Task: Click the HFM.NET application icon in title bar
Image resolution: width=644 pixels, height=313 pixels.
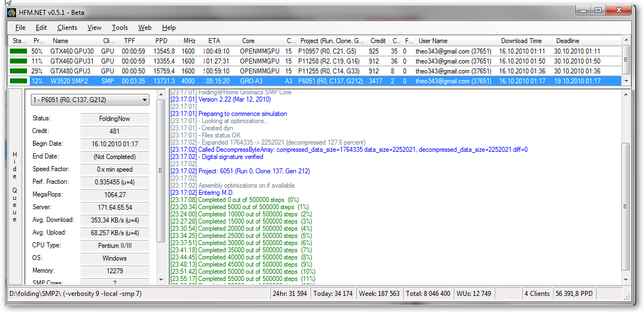Action: pos(12,13)
